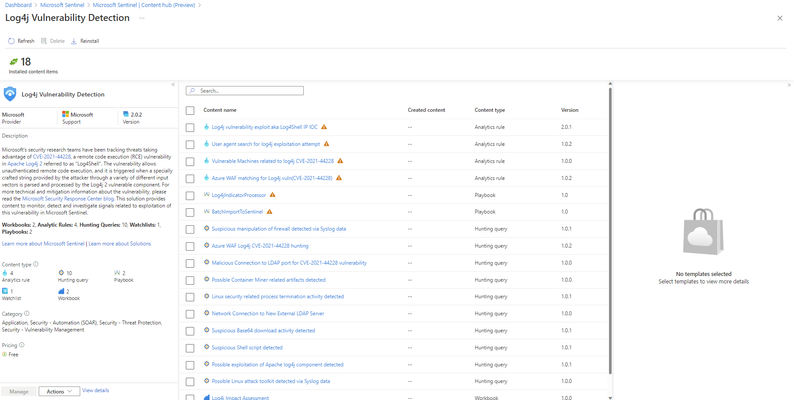Click the warning icon next to Log4Shell IP IOC rule
The width and height of the screenshot is (794, 400).
click(324, 127)
